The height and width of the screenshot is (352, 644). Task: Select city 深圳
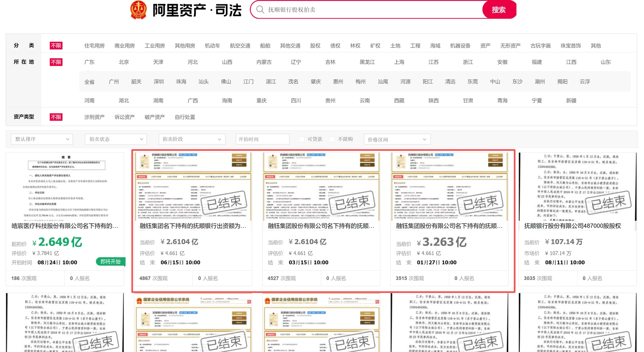(x=159, y=81)
